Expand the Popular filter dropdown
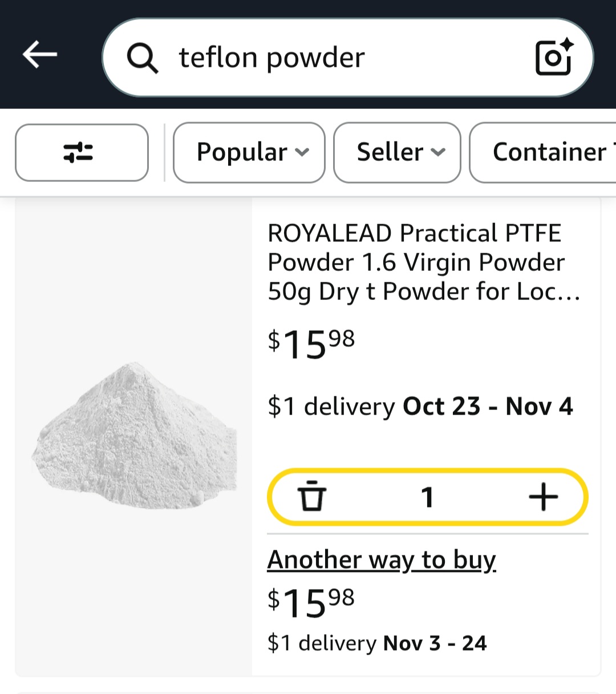This screenshot has width=616, height=694. click(249, 152)
